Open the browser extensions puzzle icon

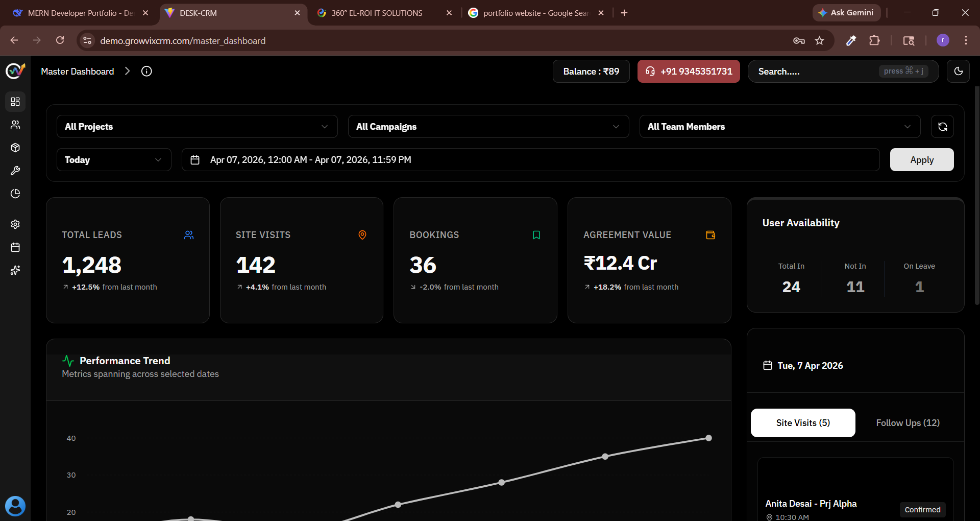pyautogui.click(x=874, y=40)
